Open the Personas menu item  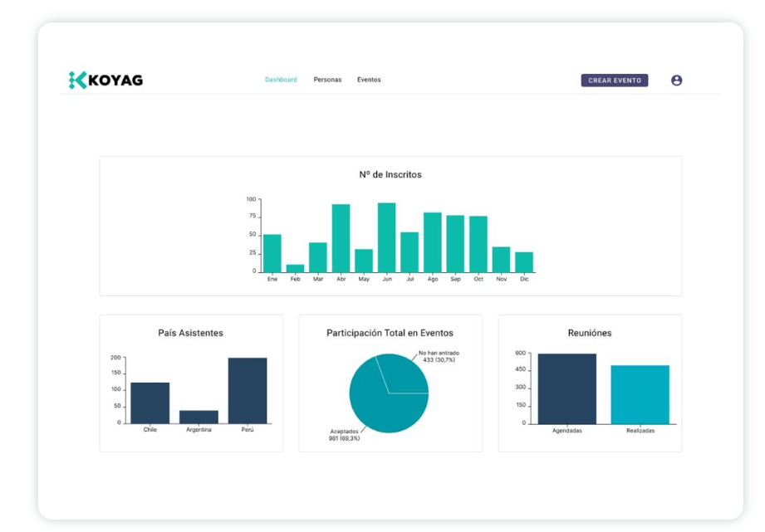click(x=327, y=80)
